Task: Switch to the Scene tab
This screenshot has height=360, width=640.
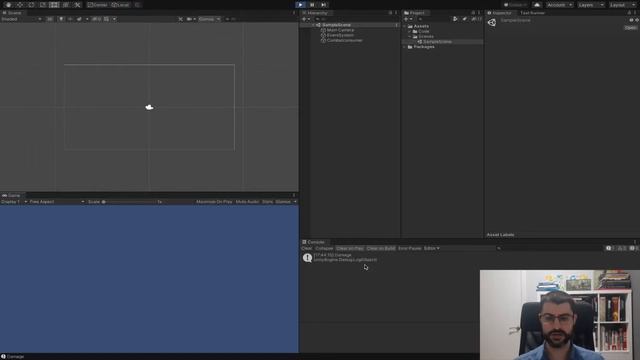Action: tap(12, 13)
